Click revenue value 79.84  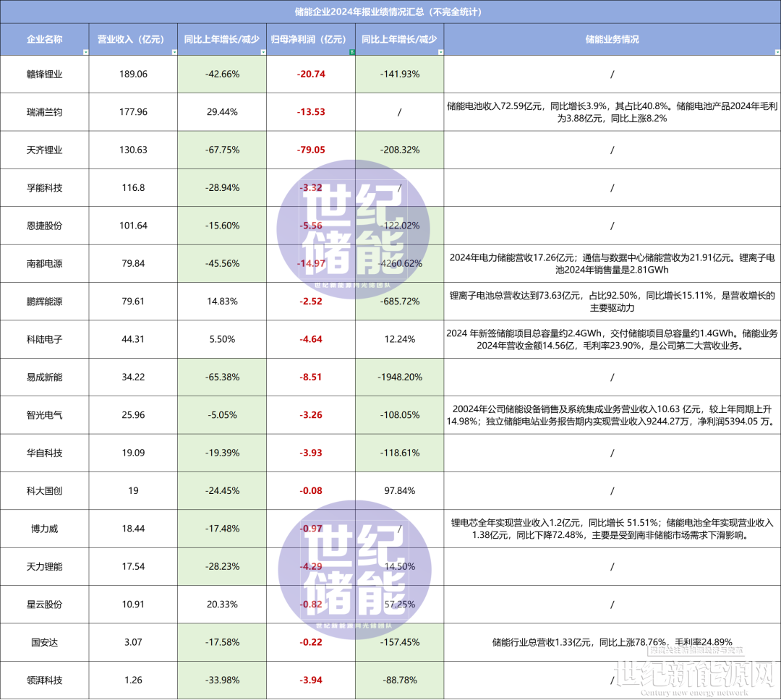pyautogui.click(x=133, y=263)
